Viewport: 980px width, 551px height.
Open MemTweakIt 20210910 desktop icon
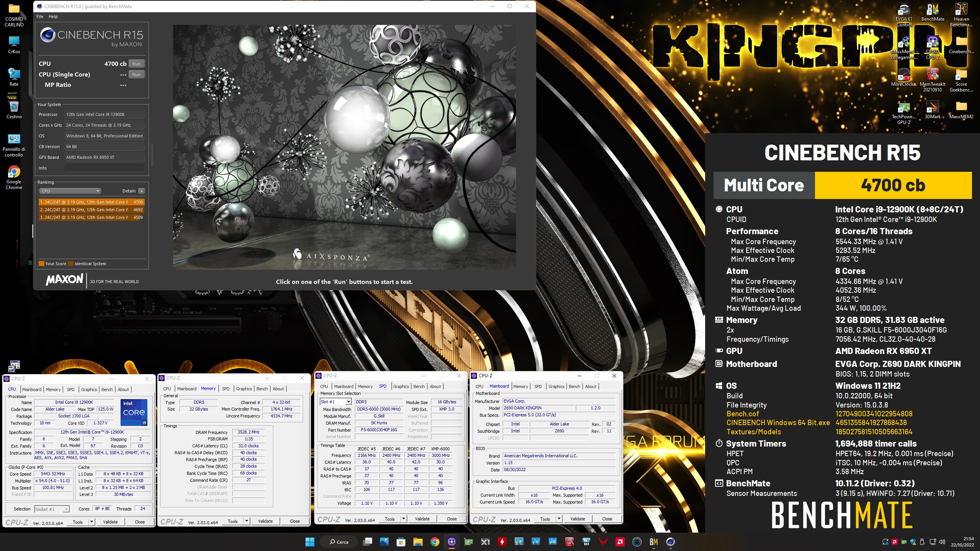pos(933,80)
